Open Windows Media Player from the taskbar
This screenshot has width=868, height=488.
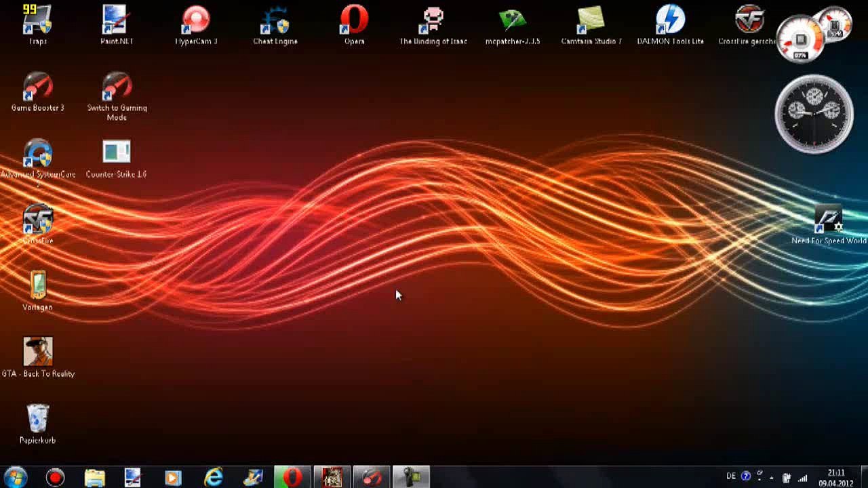(173, 477)
